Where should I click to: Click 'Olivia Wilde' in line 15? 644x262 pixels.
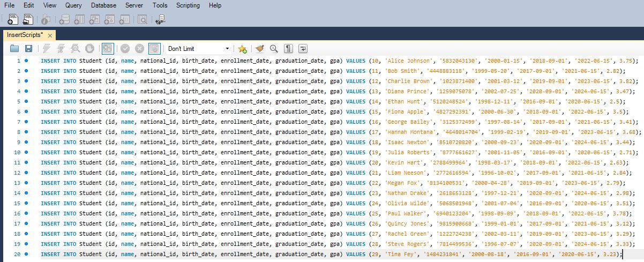coord(406,204)
